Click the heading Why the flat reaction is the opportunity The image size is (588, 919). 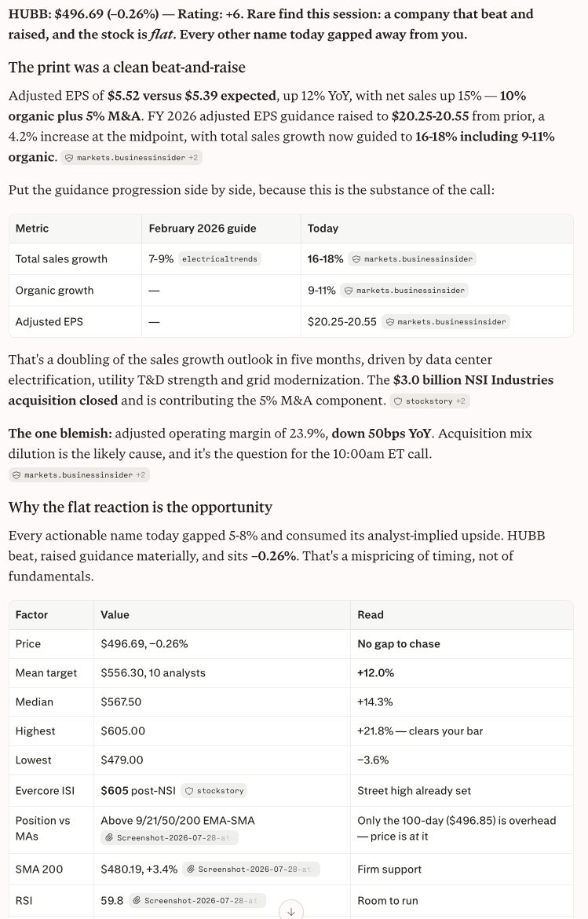[141, 507]
